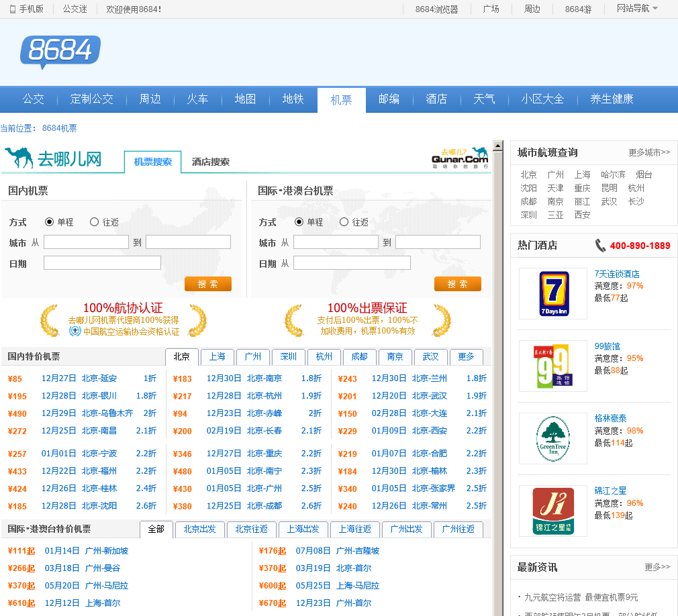Select the 北京出发 international tab

(x=199, y=529)
